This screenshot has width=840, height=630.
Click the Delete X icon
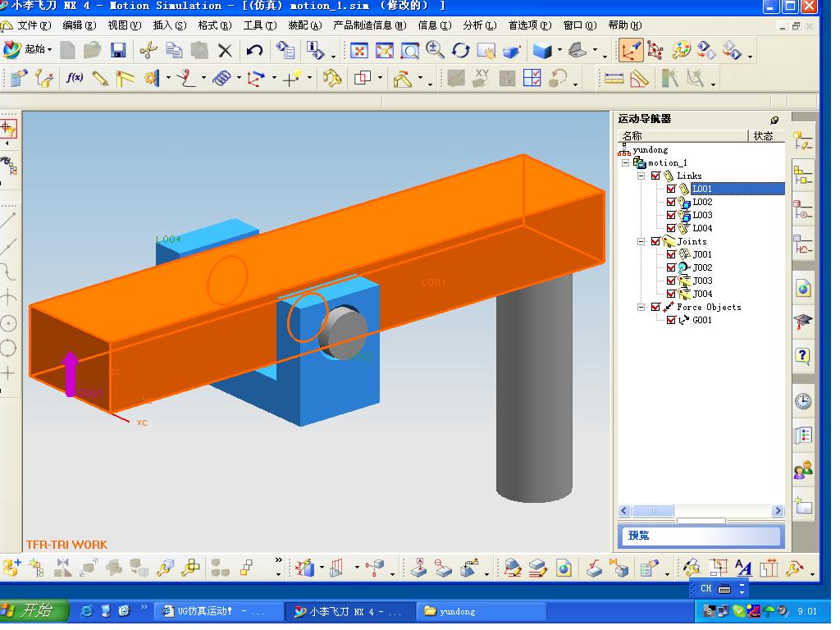pos(225,50)
